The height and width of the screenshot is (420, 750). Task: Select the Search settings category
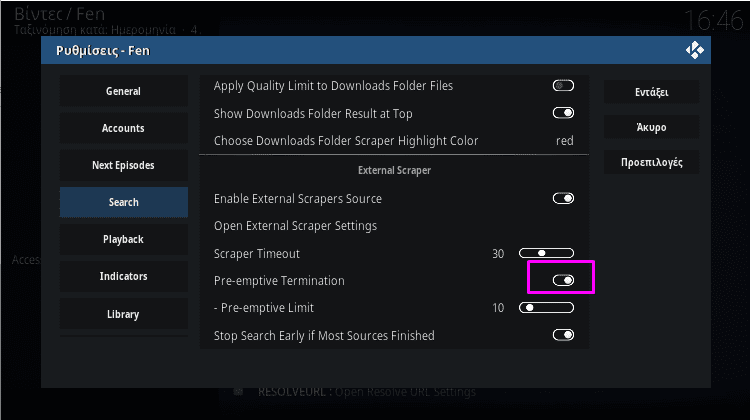point(123,202)
